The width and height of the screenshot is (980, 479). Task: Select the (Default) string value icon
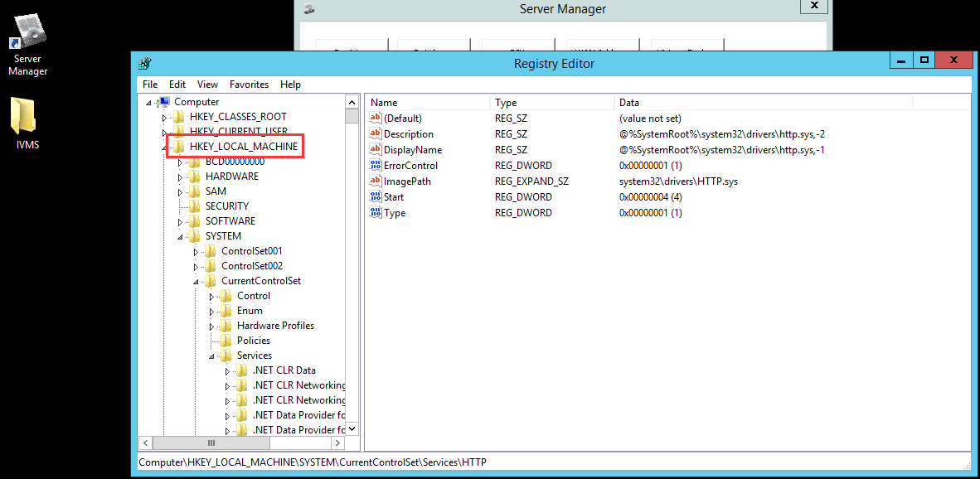[x=376, y=118]
